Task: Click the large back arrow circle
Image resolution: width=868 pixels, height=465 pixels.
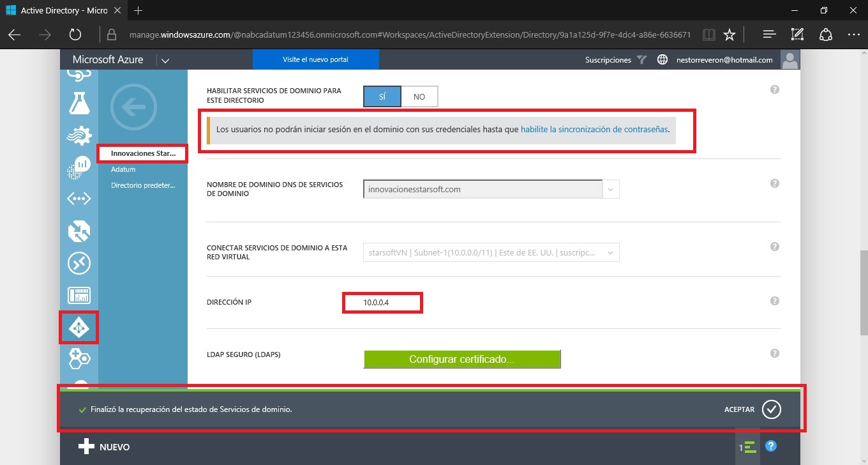Action: [x=133, y=107]
